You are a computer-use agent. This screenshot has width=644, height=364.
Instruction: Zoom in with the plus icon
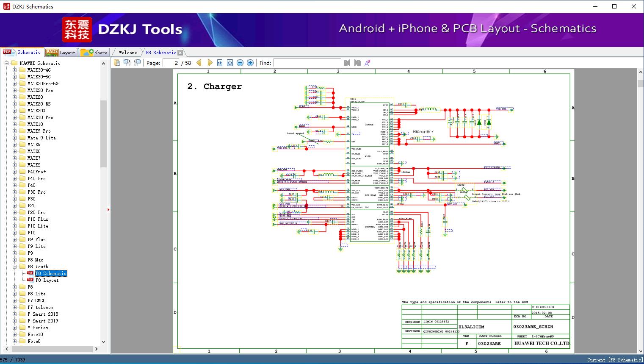[x=250, y=63]
